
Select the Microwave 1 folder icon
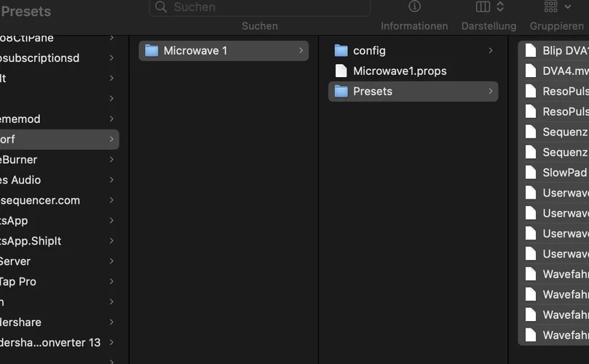tap(151, 50)
